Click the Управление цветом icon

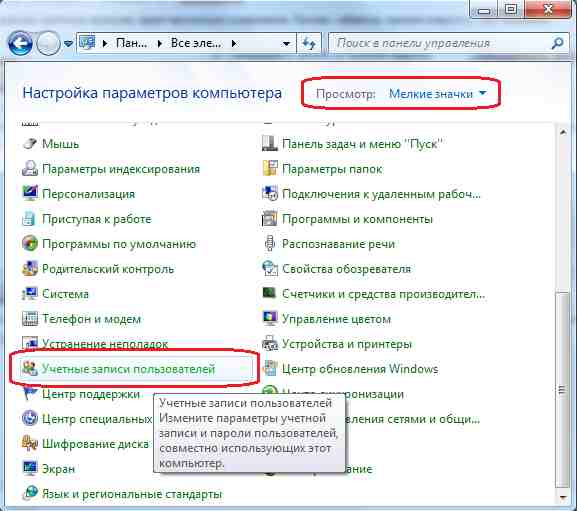coord(269,319)
